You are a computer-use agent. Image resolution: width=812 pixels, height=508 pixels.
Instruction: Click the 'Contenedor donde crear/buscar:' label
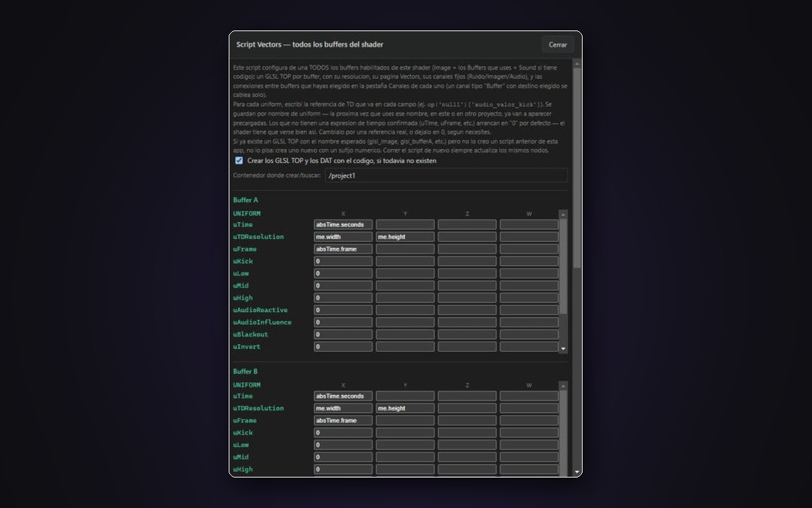click(277, 175)
